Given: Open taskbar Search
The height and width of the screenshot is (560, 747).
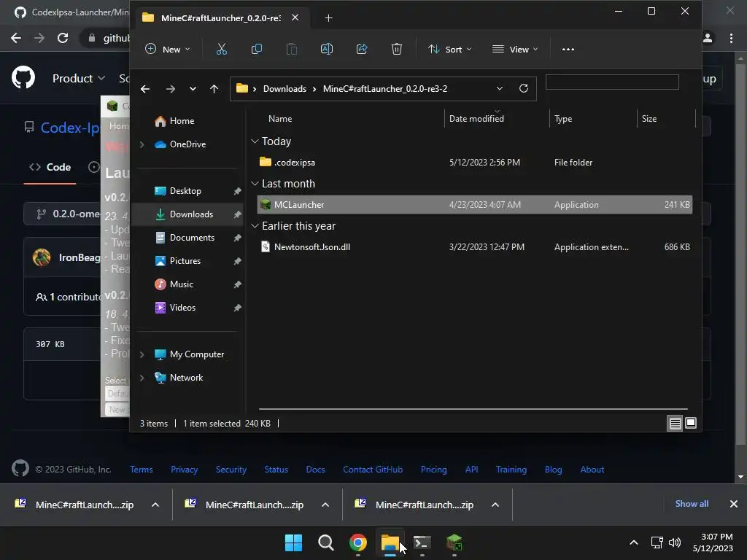Looking at the screenshot, I should pyautogui.click(x=326, y=542).
